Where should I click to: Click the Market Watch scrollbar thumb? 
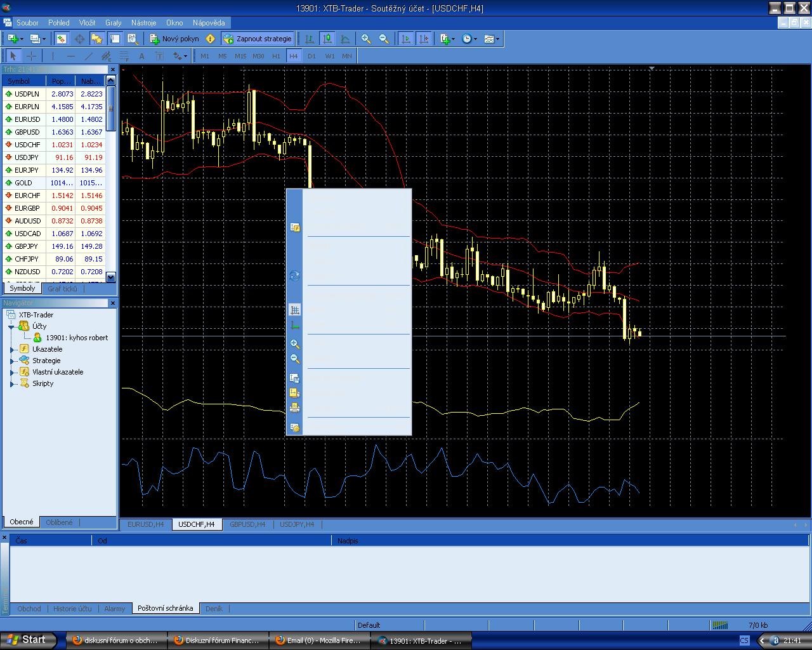click(111, 108)
